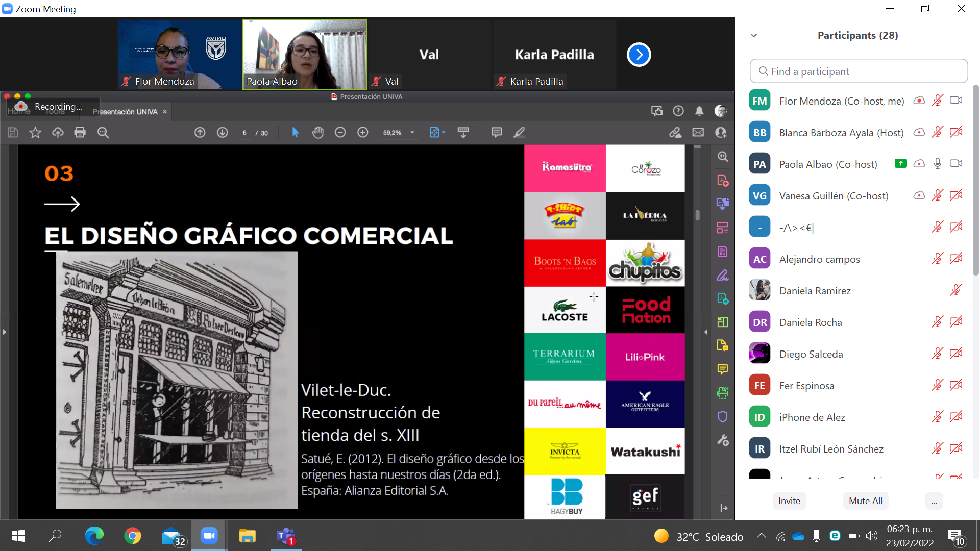Image resolution: width=980 pixels, height=551 pixels.
Task: Open Acrobat help question mark icon
Action: coord(678,111)
